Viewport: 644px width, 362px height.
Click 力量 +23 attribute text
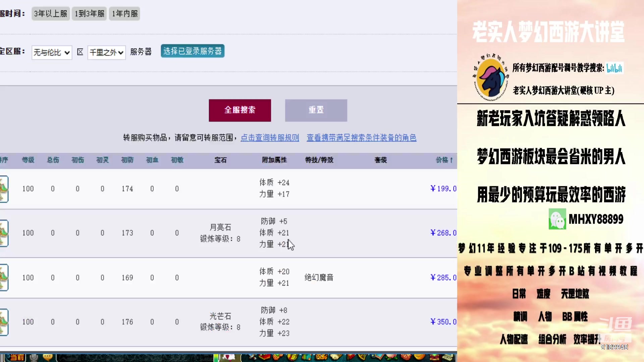274,334
